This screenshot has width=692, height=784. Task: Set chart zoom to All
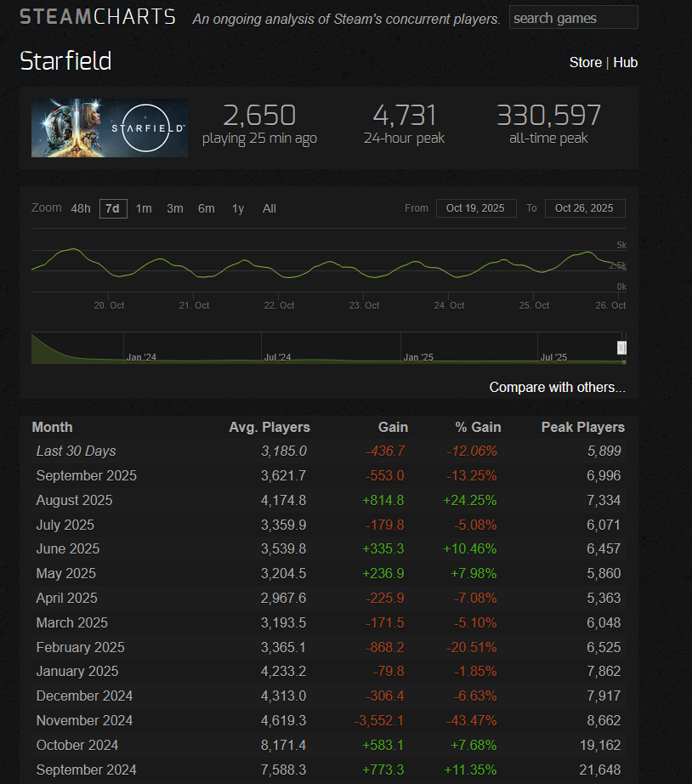(269, 208)
